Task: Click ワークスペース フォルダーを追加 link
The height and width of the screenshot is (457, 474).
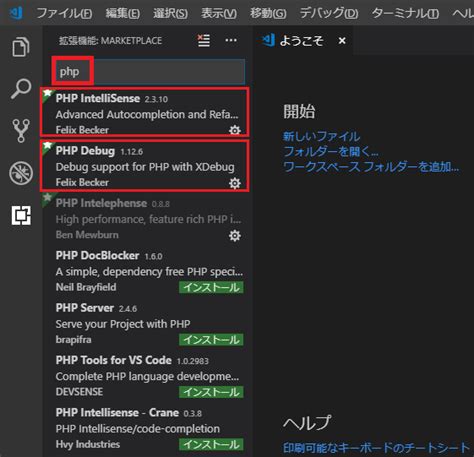Action: pyautogui.click(x=371, y=167)
